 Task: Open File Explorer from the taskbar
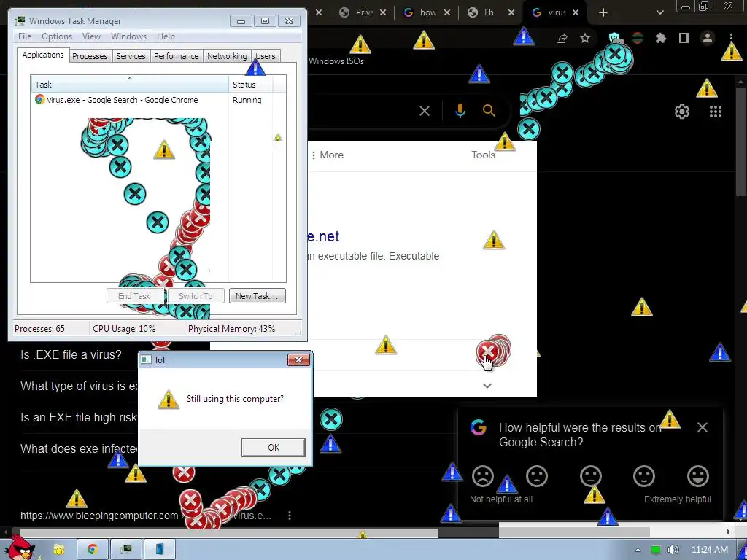coord(58,550)
